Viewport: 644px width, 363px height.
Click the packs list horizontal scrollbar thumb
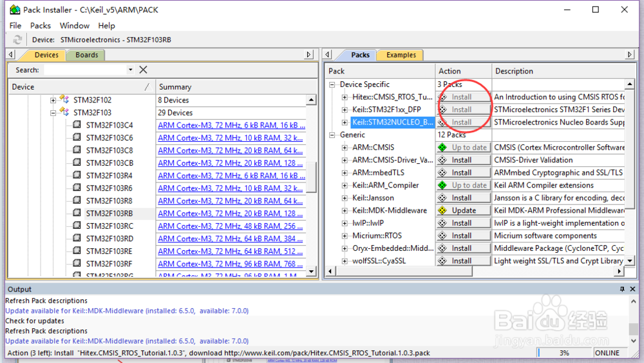pos(404,271)
